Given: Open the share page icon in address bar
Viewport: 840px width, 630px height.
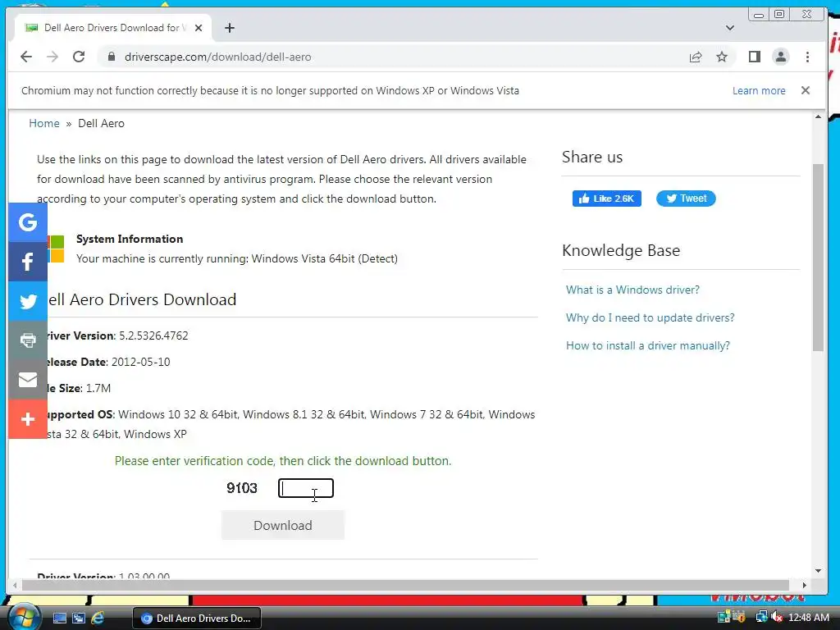Looking at the screenshot, I should click(x=696, y=57).
